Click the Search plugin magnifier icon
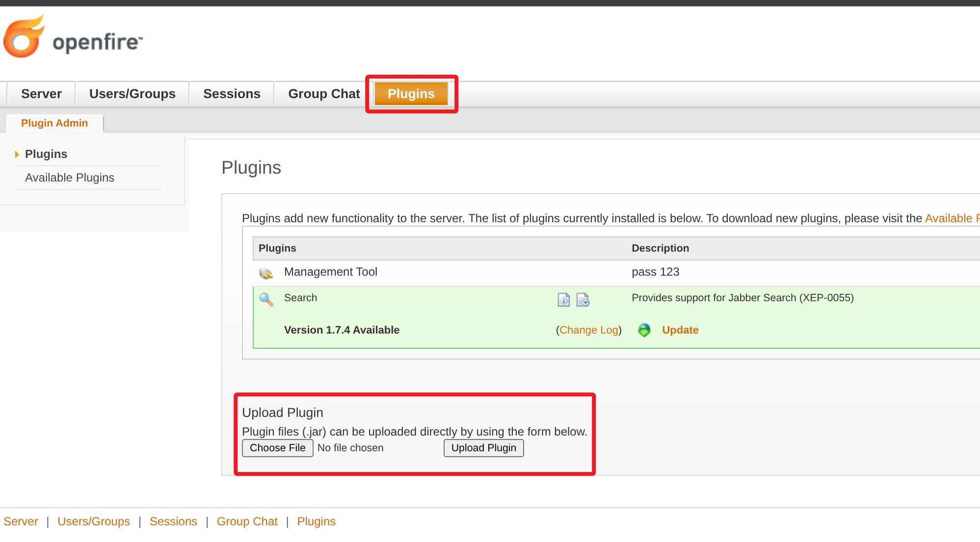The image size is (980, 542). [266, 299]
